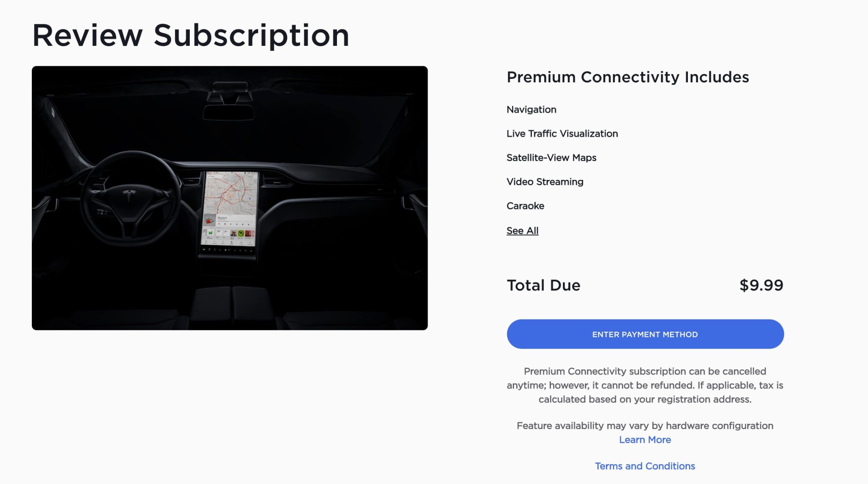Click the Enter Payment Method button

645,334
